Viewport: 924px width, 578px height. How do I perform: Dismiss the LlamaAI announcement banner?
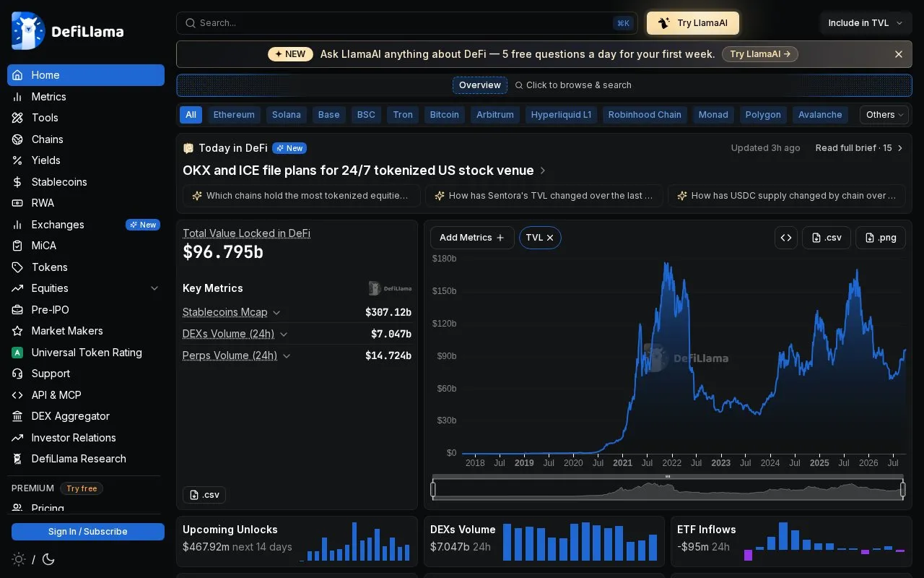point(899,54)
